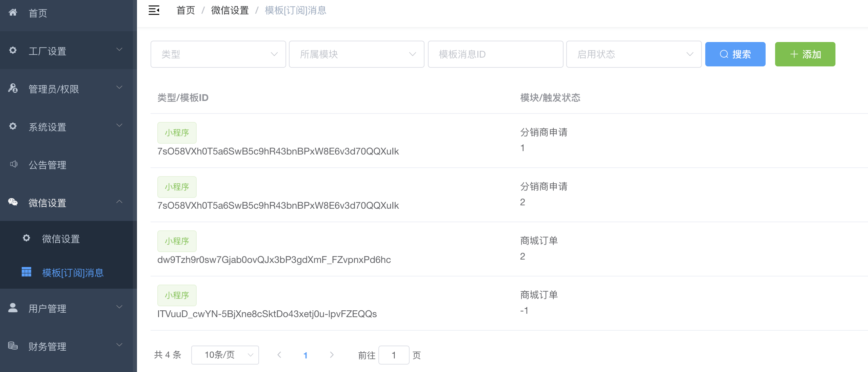This screenshot has height=372, width=868.
Task: Change the 10条/页 page size selector
Action: click(x=225, y=355)
